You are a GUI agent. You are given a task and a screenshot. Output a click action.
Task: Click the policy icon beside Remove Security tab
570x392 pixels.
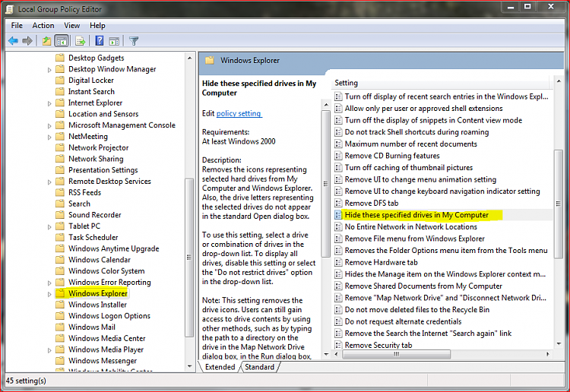click(338, 345)
